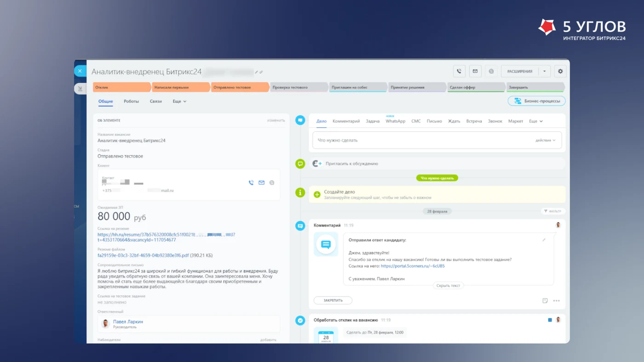The width and height of the screenshot is (644, 362).
Task: Click the pencil edit icon next to the title
Action: pos(257,72)
